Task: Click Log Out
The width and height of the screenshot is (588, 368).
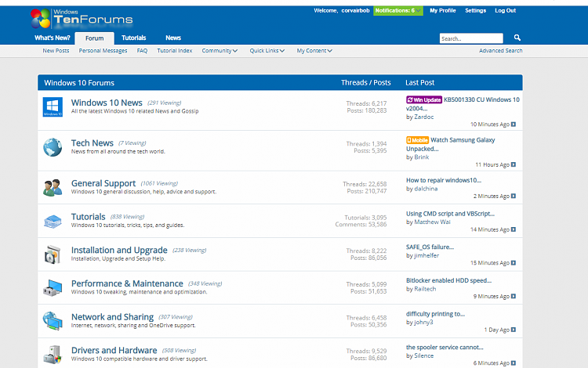Action: (x=505, y=10)
